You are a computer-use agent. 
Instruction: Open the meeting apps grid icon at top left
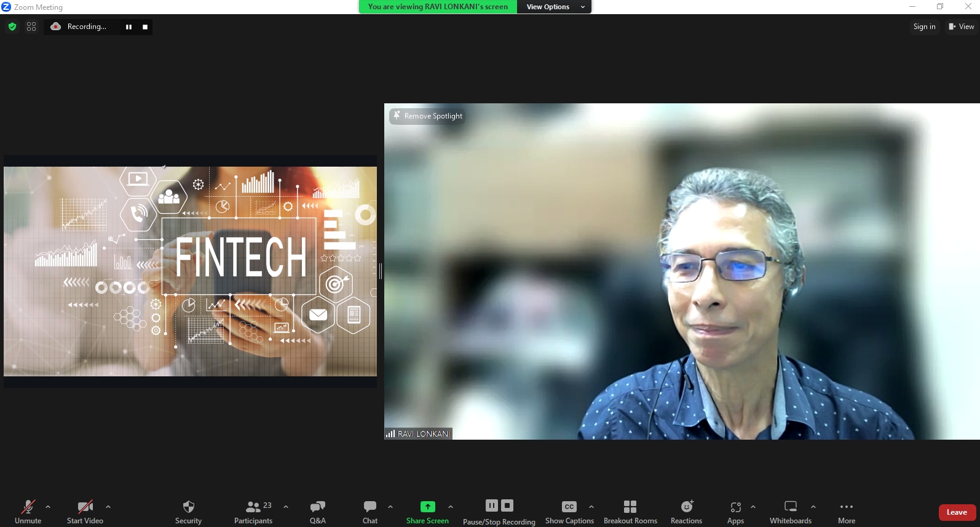(31, 26)
